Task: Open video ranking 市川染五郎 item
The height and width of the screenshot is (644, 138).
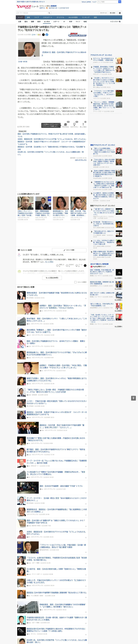Action: [104, 224]
